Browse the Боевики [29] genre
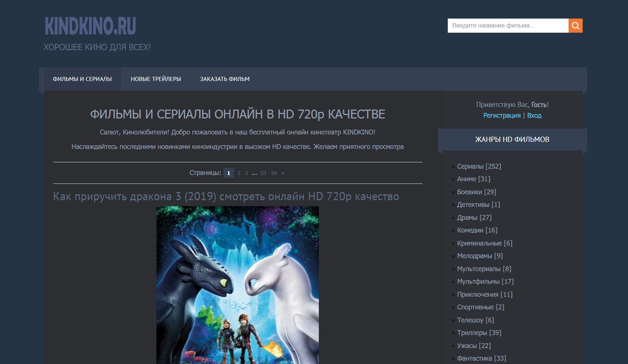628x364 pixels. 476,192
